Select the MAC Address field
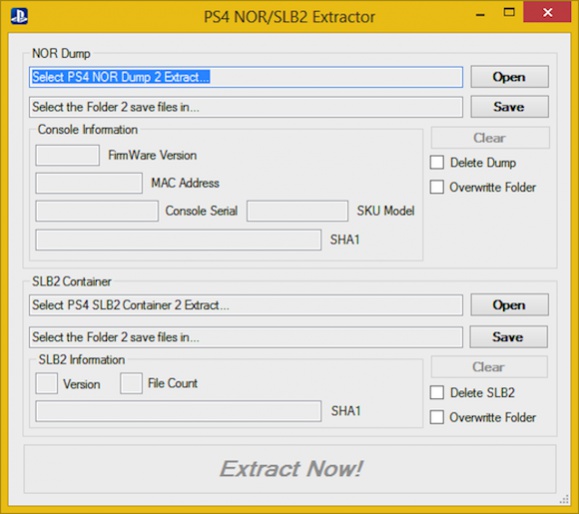This screenshot has height=514, width=579. pyautogui.click(x=89, y=183)
